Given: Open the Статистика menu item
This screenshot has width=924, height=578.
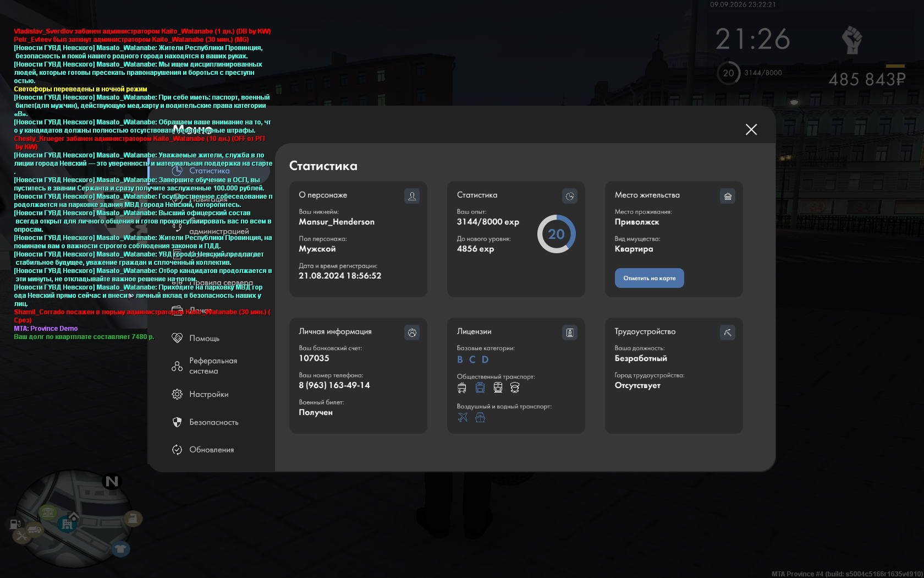Looking at the screenshot, I should click(209, 171).
